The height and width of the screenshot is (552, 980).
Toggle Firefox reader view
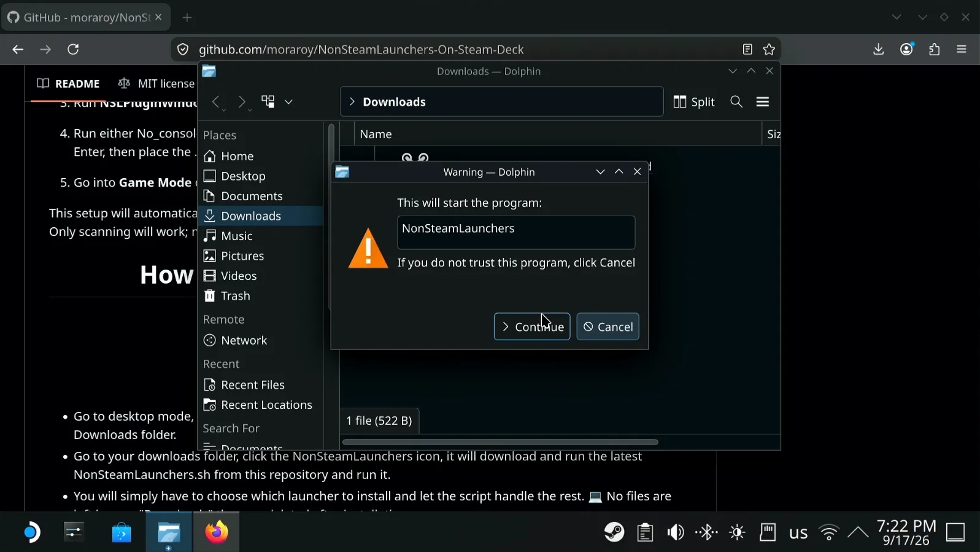[x=747, y=50]
